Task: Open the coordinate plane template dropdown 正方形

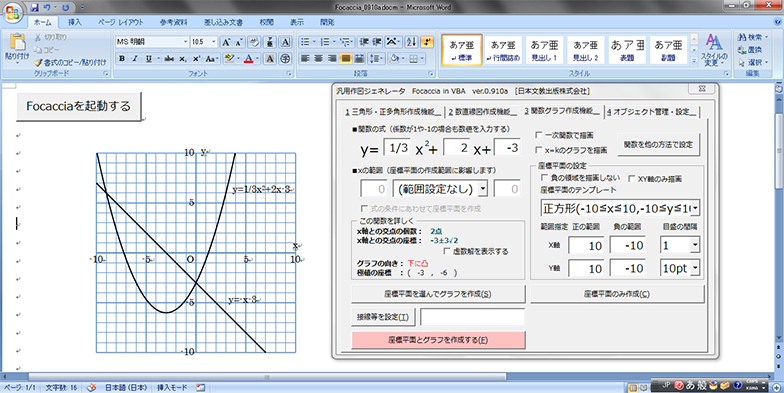Action: pyautogui.click(x=696, y=208)
